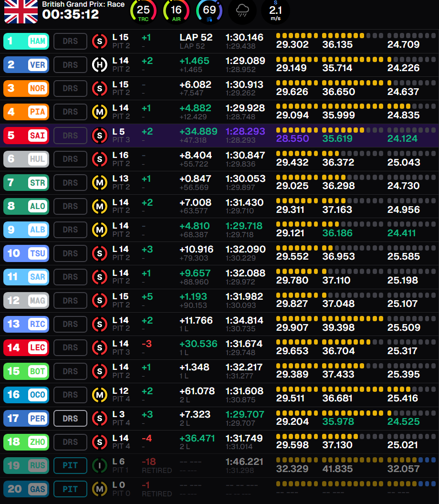The height and width of the screenshot is (504, 439).
Task: Select the position 2 VER driver badge
Action: 26,65
